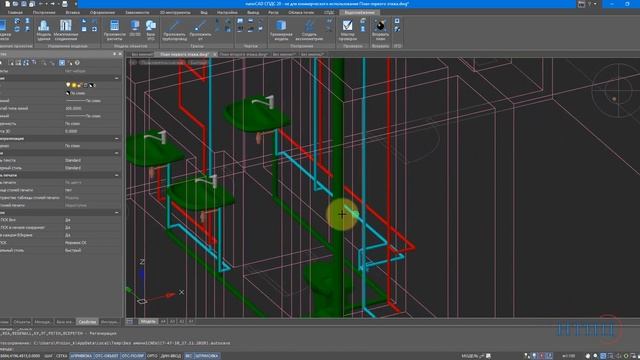The height and width of the screenshot is (360, 640).
Task: Start the Проложить от tool
Action: click(x=200, y=30)
